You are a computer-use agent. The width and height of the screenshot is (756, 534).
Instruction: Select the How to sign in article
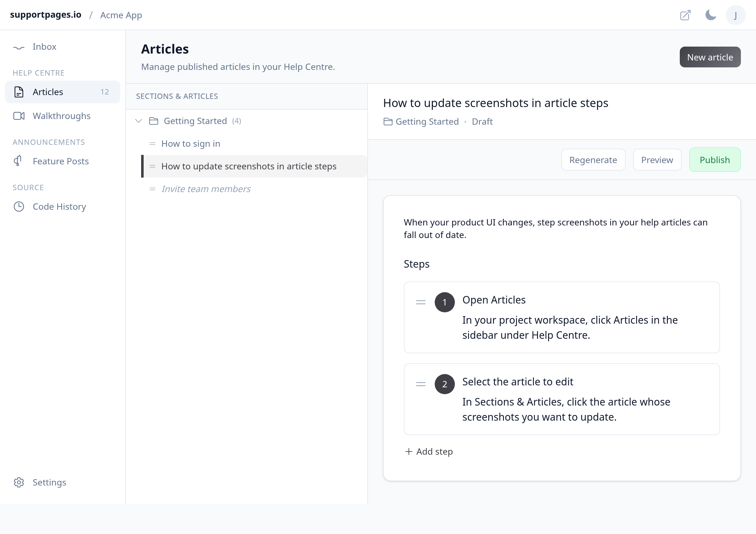[254, 144]
